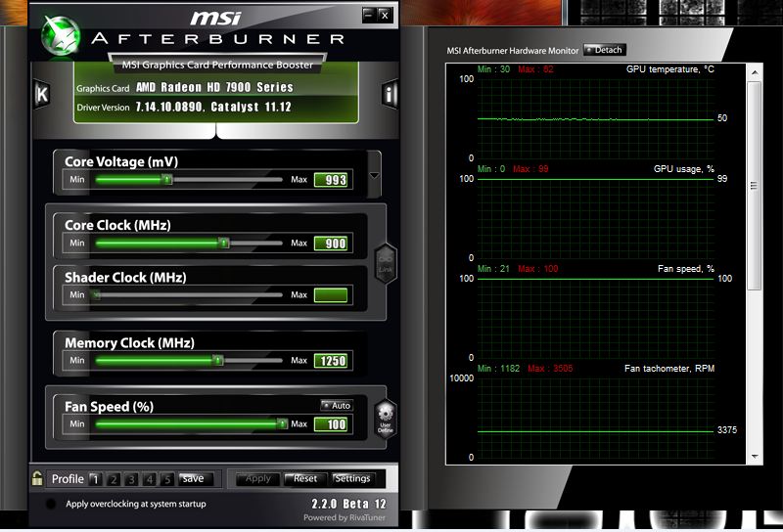Enable Apply overclocking at system startup

point(51,504)
